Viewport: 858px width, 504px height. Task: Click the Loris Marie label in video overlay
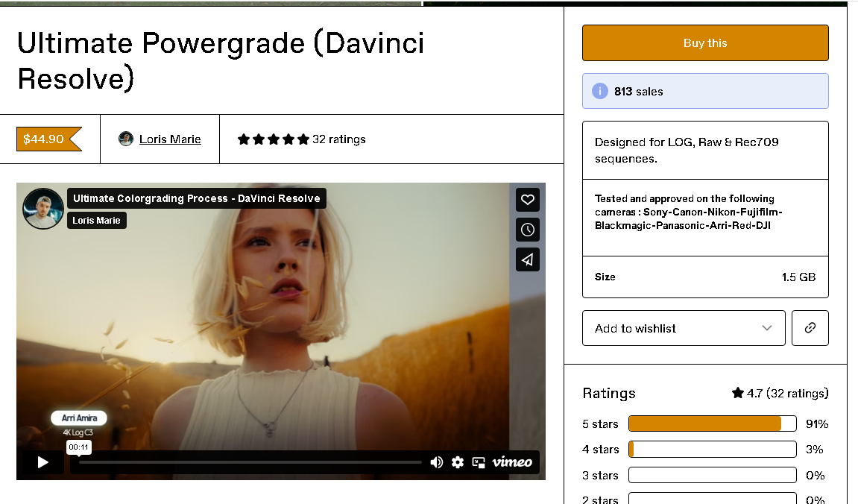click(96, 220)
